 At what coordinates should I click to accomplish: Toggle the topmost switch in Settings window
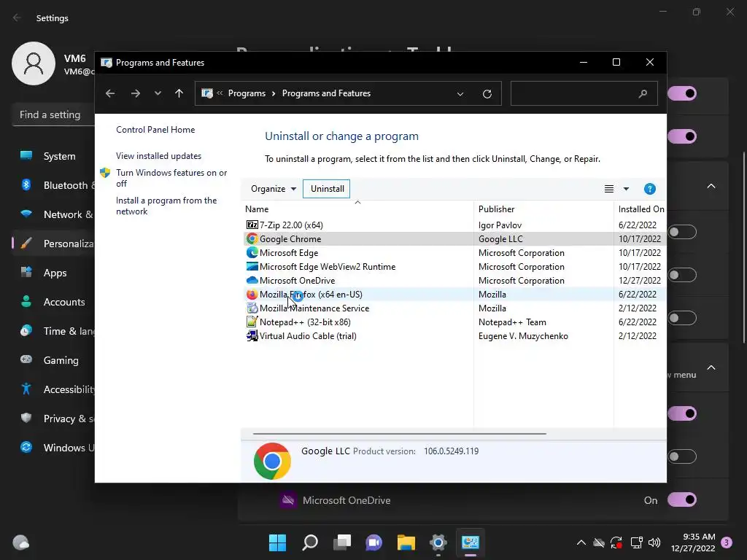tap(682, 93)
